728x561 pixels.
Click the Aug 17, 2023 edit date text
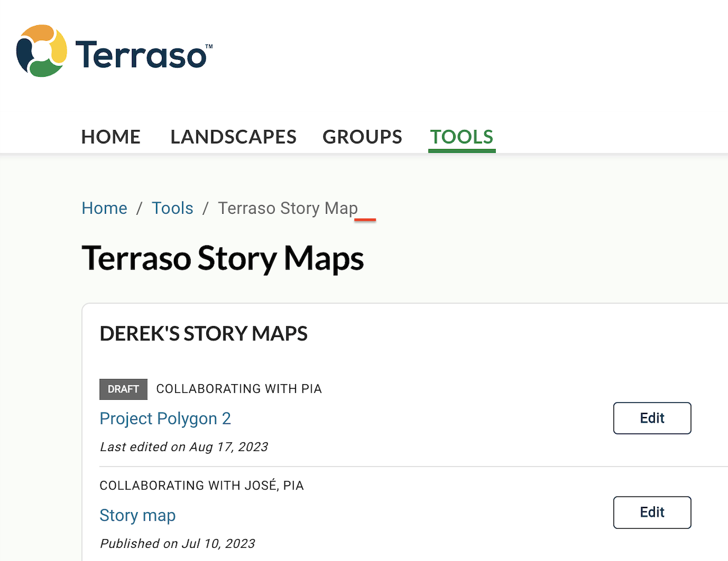[x=183, y=446]
